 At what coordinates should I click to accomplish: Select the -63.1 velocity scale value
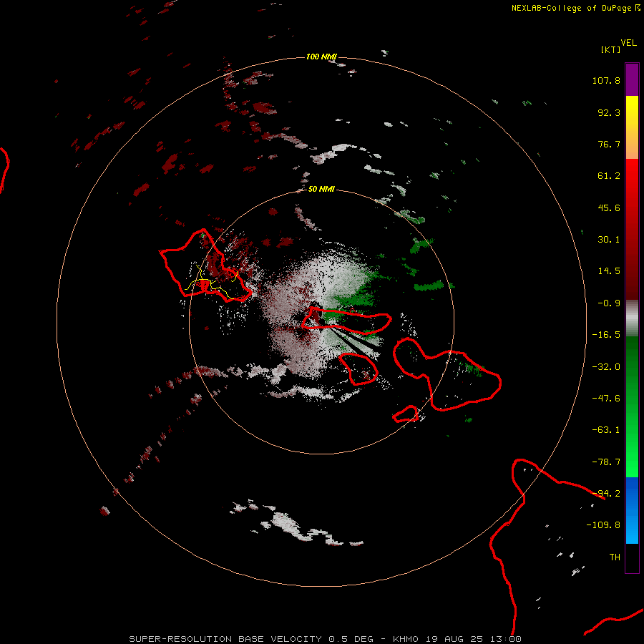click(x=606, y=430)
